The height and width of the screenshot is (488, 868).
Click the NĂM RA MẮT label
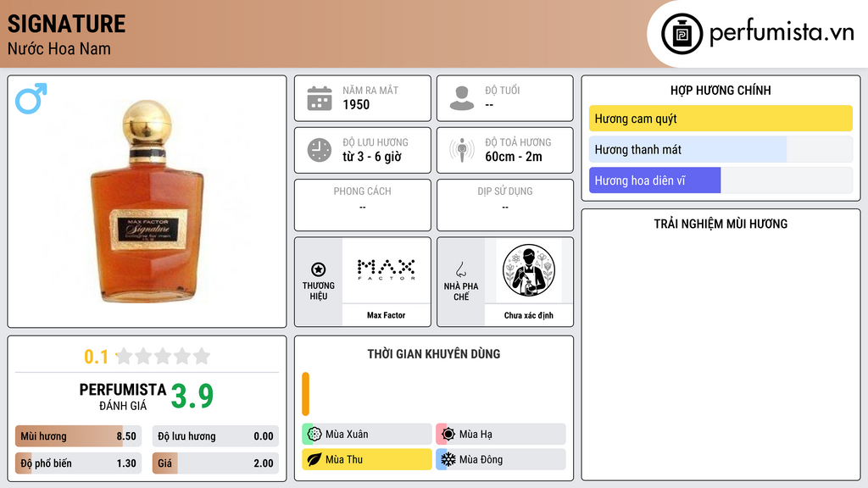point(370,90)
